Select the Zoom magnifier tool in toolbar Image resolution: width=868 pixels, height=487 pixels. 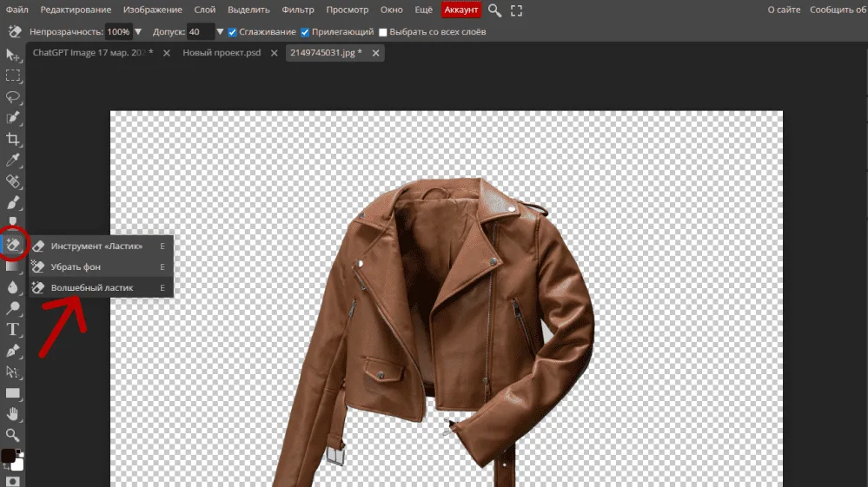click(x=13, y=435)
